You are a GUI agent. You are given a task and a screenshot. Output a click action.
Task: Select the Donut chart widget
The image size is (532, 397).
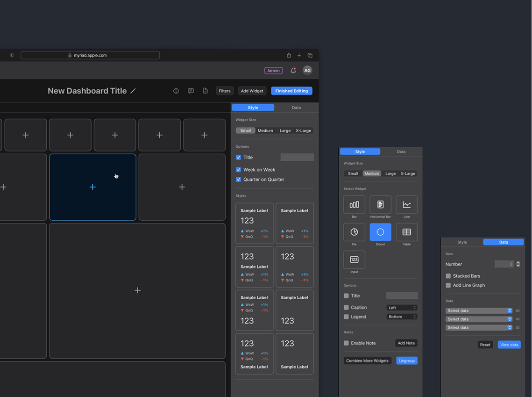click(380, 233)
